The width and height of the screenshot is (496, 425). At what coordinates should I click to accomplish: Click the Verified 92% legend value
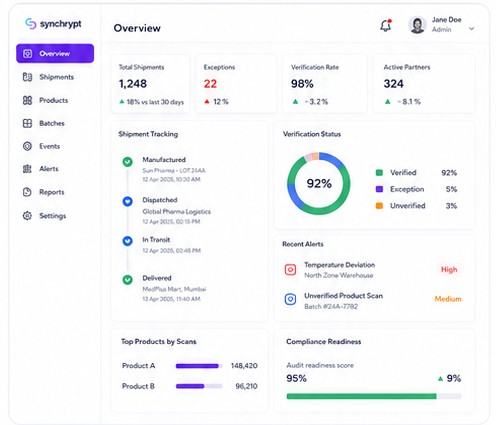click(449, 173)
